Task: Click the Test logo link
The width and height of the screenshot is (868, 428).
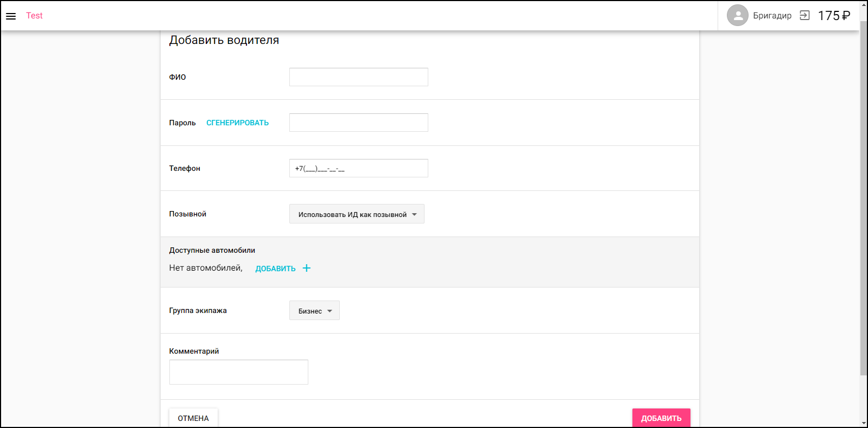Action: pyautogui.click(x=34, y=16)
